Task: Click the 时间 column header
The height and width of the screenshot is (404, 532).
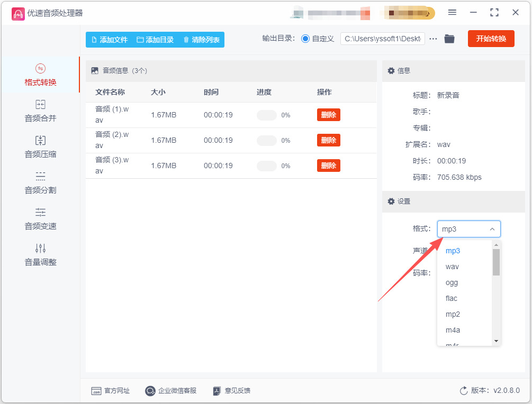Action: tap(211, 92)
